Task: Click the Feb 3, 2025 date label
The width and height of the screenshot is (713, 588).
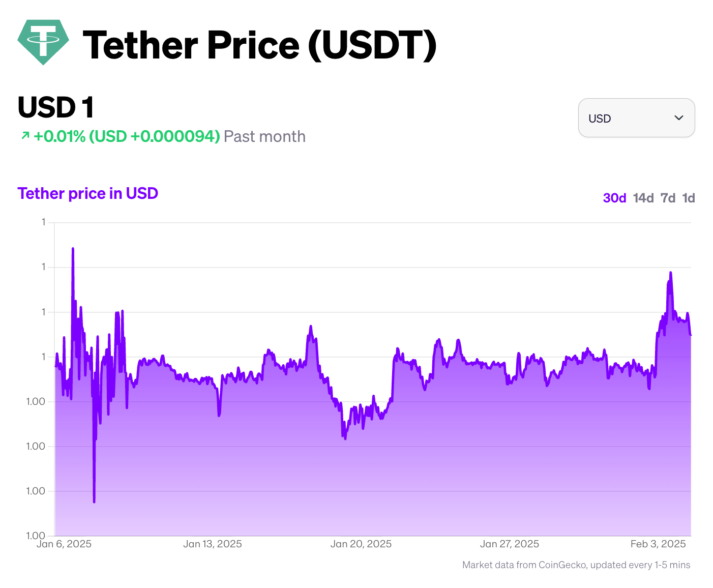Action: click(x=659, y=544)
